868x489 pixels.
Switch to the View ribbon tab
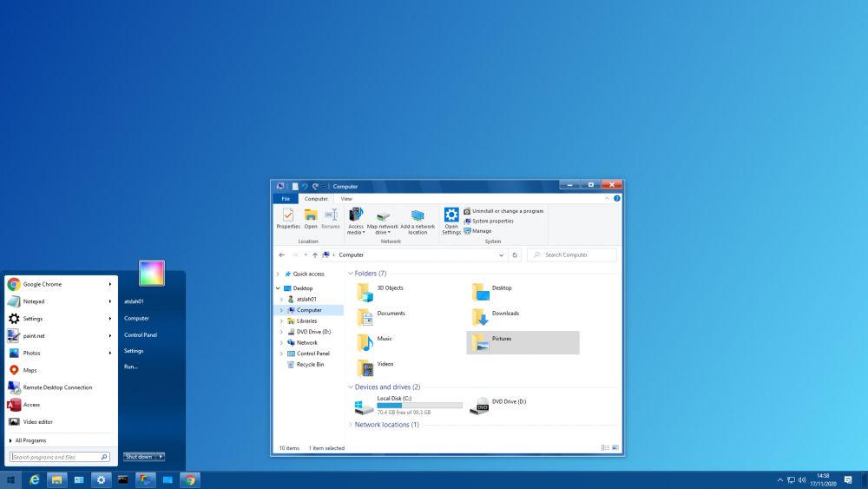[x=346, y=199]
